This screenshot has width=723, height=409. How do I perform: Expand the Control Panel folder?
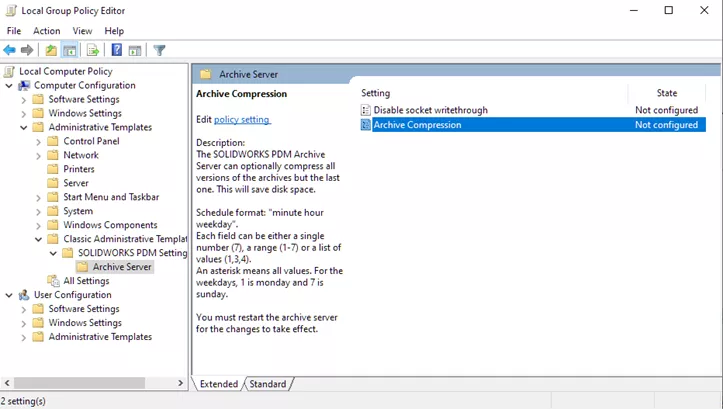coord(38,142)
